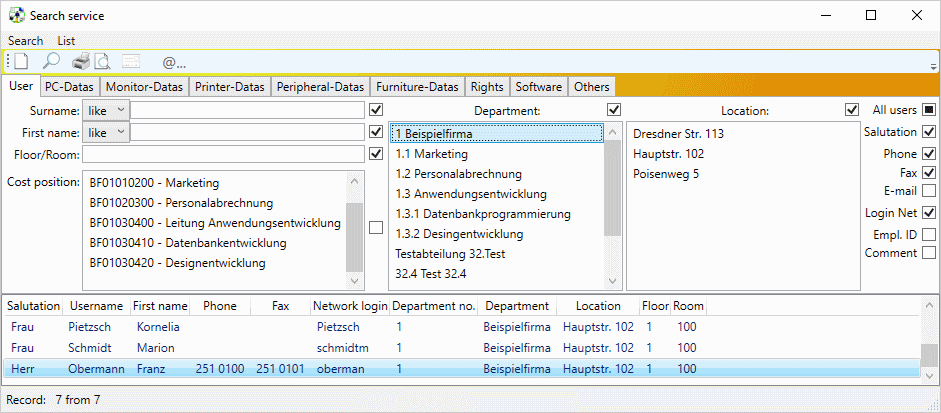Switch to the Monitor-Datas tab
The height and width of the screenshot is (413, 941).
click(x=145, y=87)
